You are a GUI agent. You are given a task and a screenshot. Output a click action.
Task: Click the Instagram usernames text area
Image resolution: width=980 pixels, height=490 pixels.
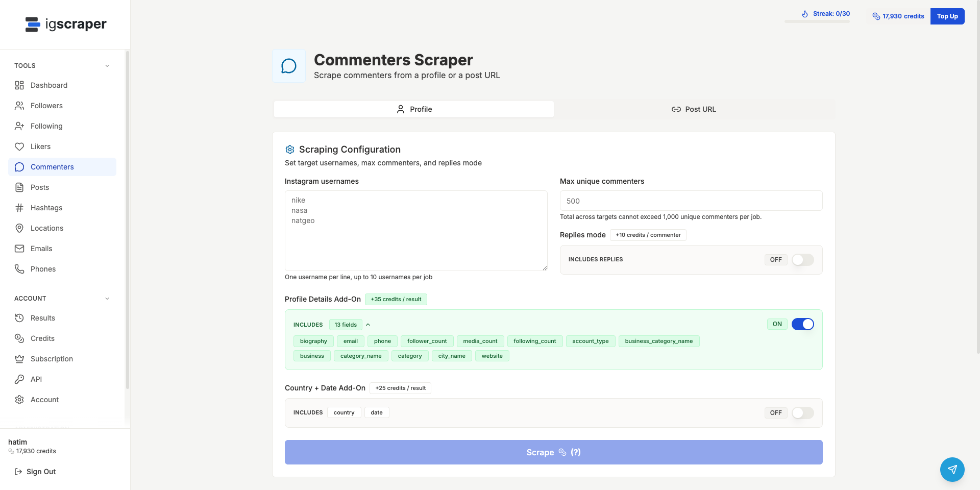coord(416,231)
